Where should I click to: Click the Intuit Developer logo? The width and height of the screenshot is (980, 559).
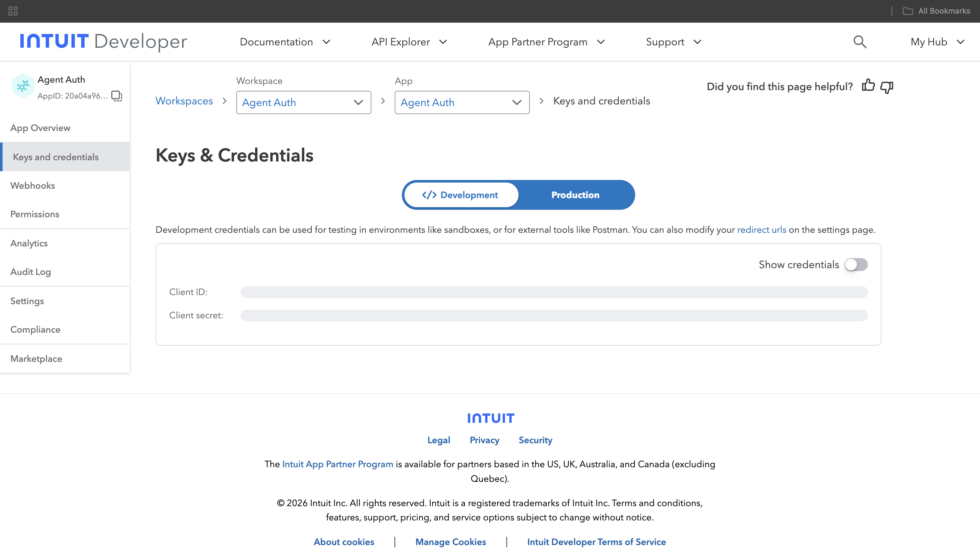tap(104, 42)
